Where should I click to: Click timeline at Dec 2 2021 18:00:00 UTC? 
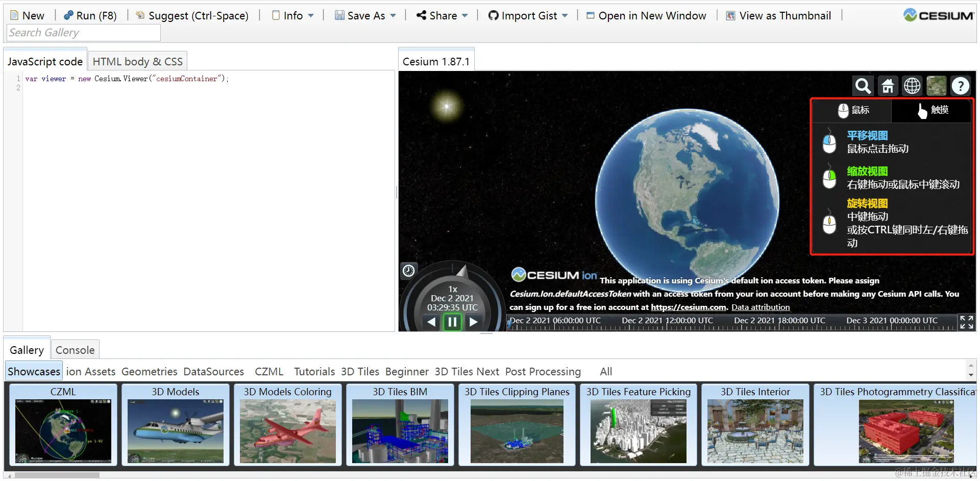click(779, 321)
